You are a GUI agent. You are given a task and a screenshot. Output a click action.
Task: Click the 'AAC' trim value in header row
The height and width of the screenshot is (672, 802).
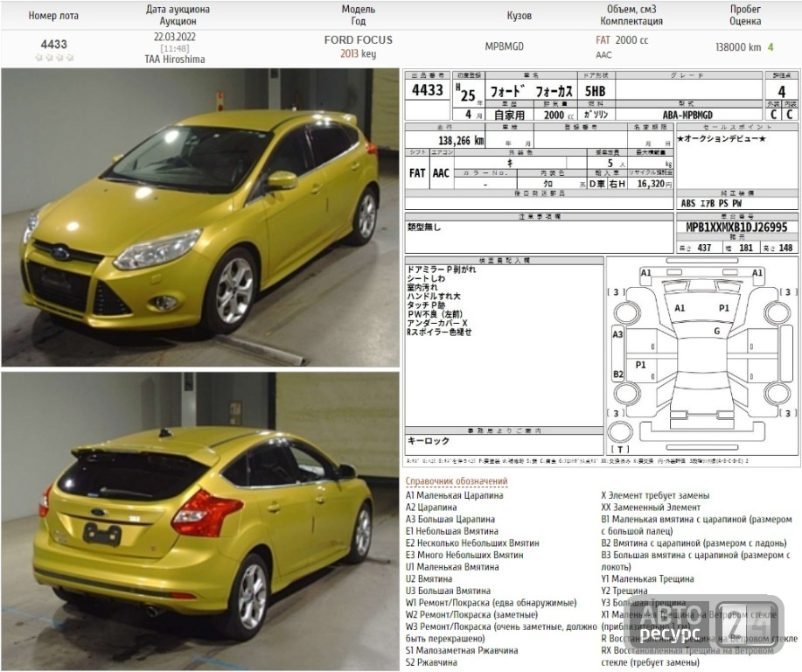pyautogui.click(x=603, y=54)
